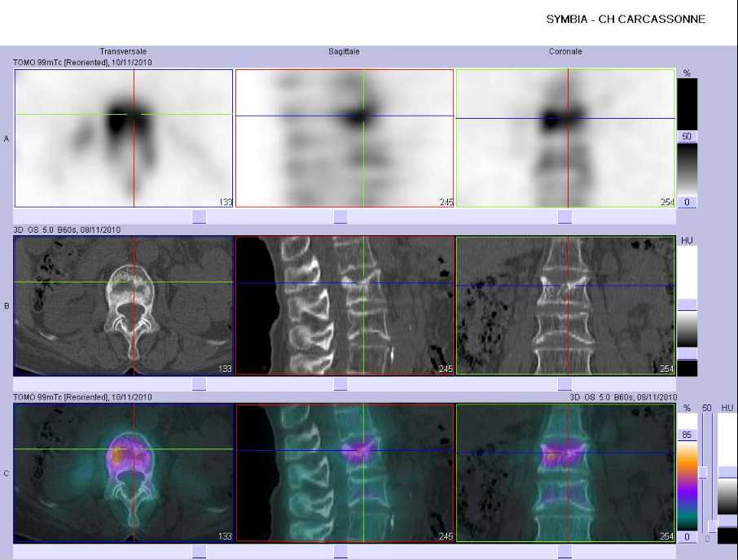This screenshot has height=560, width=738.
Task: Click slice slider under row A transversal image
Action: (199, 217)
